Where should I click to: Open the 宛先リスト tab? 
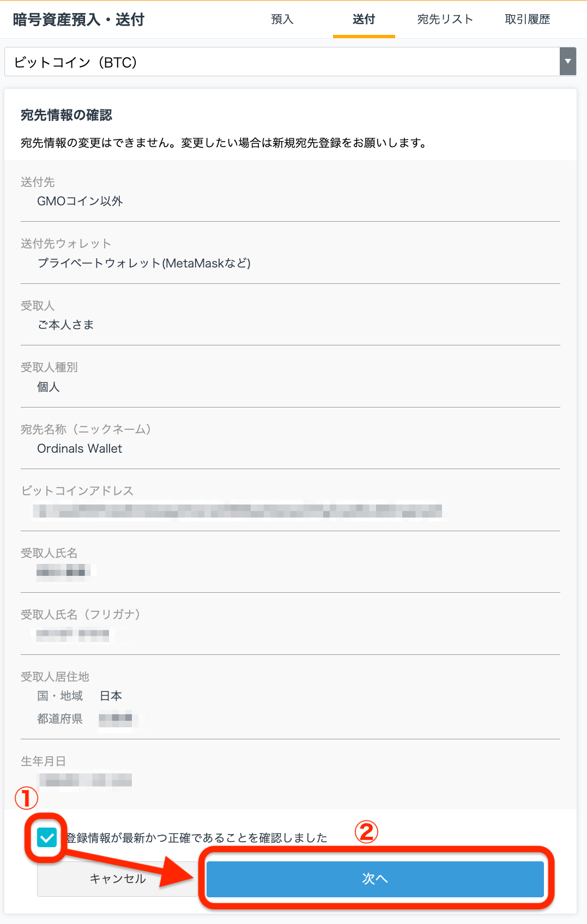click(x=445, y=20)
